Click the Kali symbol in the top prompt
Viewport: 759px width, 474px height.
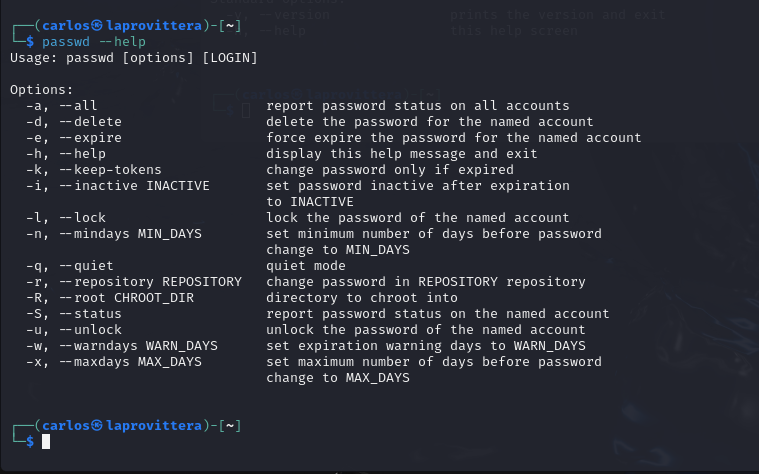pos(97,25)
